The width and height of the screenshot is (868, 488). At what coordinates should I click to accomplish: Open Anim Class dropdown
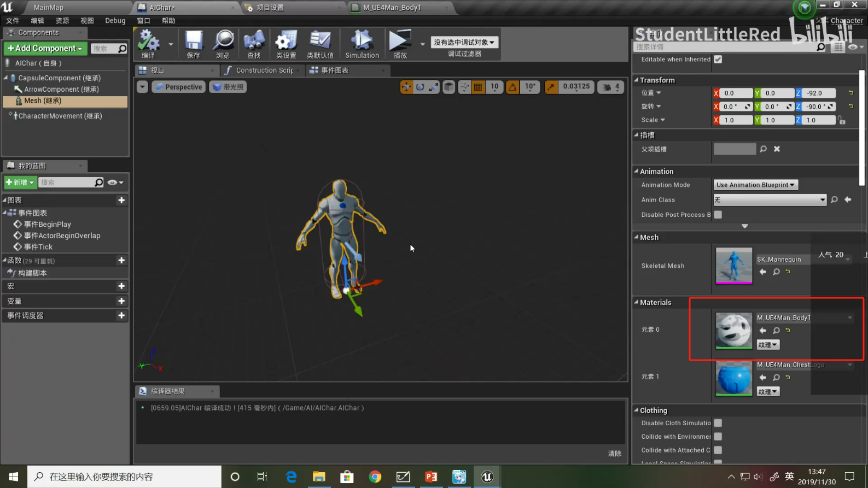pos(770,200)
